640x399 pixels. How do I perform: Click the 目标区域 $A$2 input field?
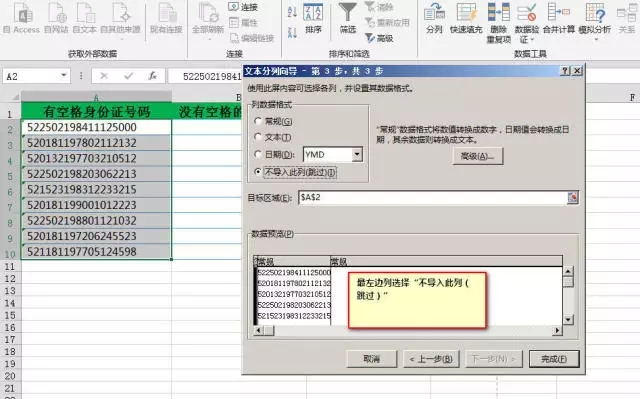tap(433, 197)
